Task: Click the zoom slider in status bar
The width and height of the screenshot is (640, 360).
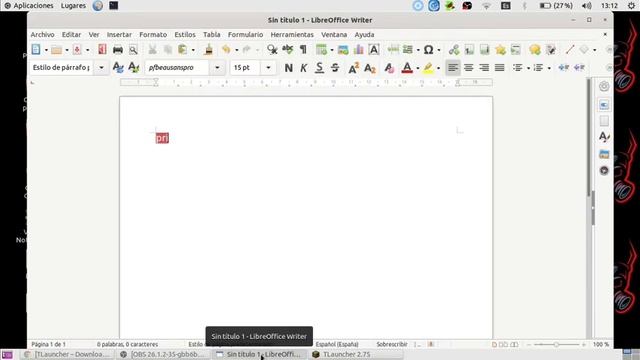Action: [x=556, y=344]
